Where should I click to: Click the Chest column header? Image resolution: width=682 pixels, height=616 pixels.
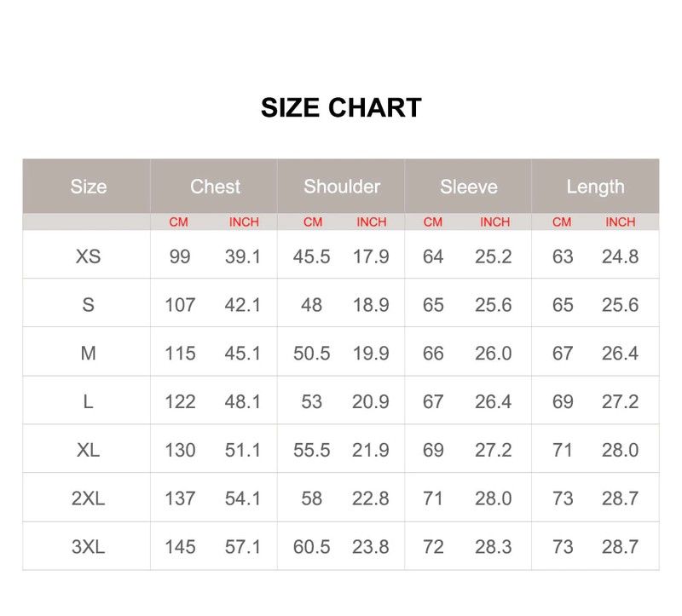click(215, 187)
